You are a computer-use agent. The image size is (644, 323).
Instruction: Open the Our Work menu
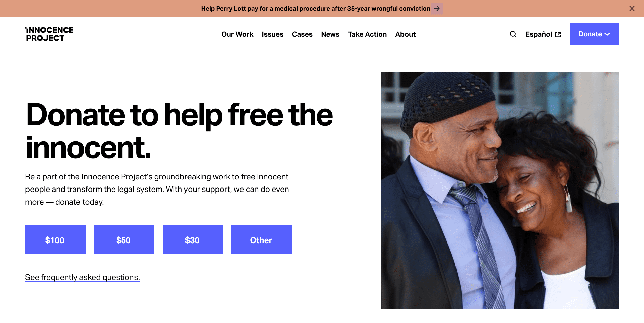(237, 34)
